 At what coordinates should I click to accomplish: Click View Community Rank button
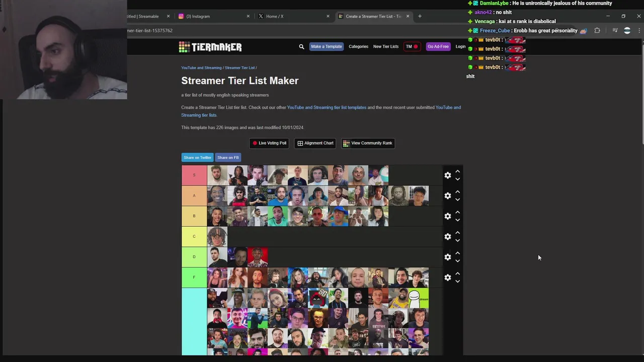(368, 143)
